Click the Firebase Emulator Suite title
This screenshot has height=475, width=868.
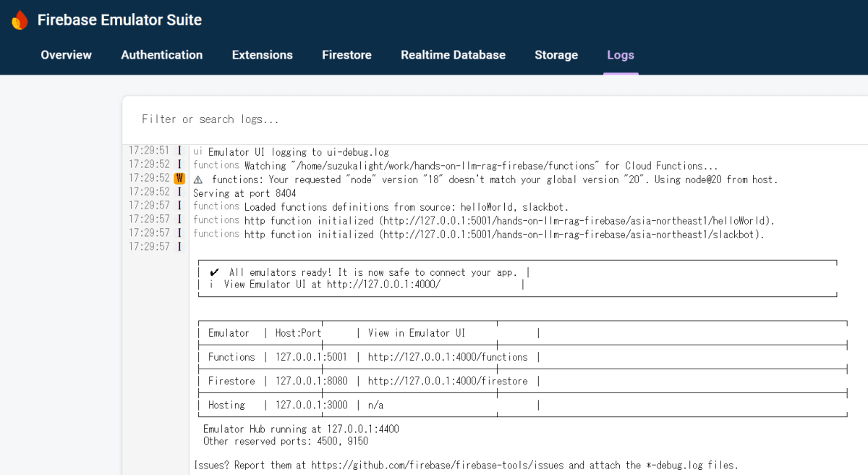coord(120,20)
